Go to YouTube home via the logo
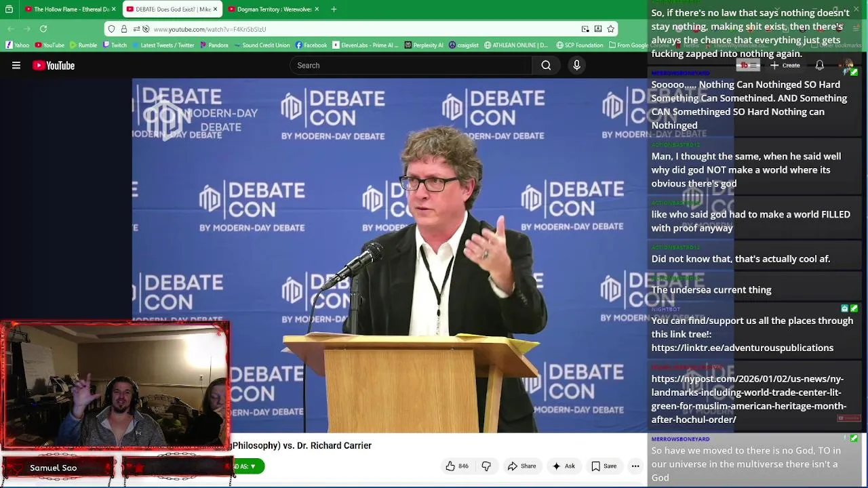This screenshot has width=868, height=488. coord(54,66)
